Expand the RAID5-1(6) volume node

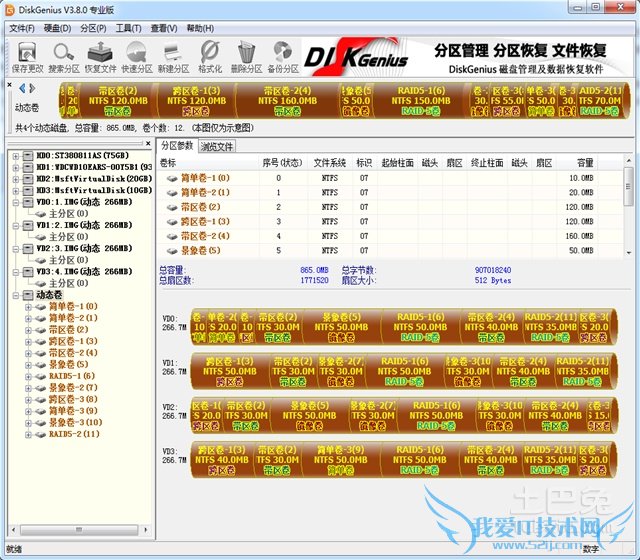(27, 376)
